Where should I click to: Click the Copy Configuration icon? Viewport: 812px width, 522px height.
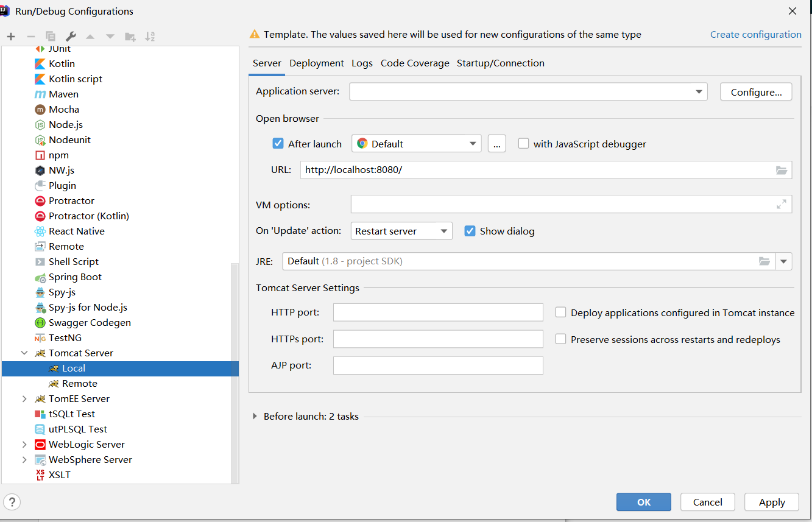[51, 37]
